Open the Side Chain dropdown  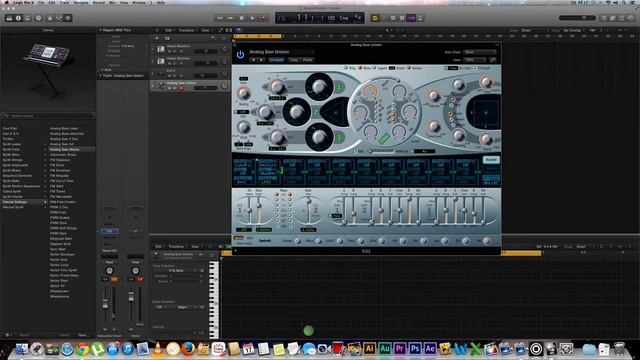480,52
